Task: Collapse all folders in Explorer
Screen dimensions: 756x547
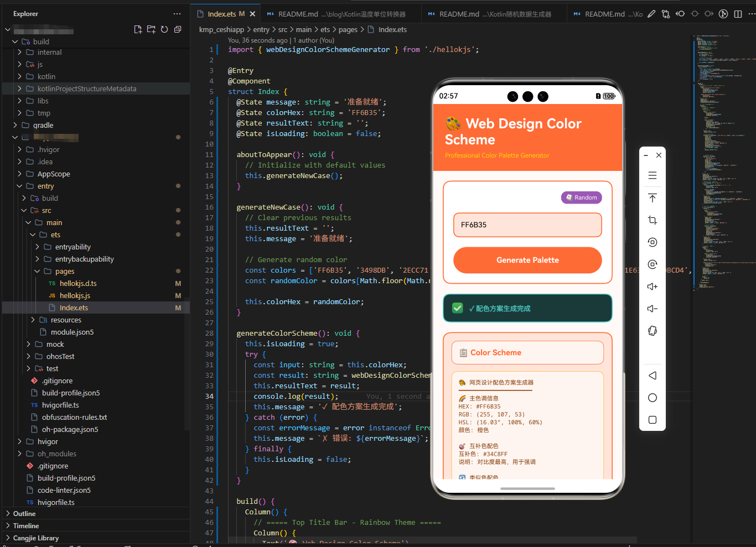Action: coord(178,29)
